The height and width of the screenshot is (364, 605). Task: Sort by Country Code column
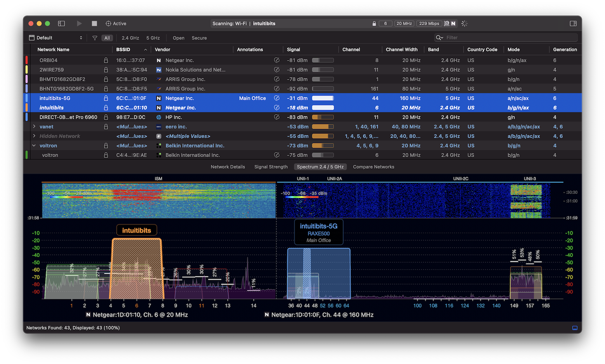click(482, 49)
